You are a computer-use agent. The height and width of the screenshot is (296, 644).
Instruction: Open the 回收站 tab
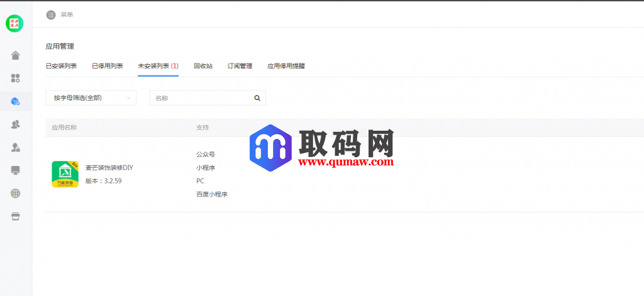point(203,66)
